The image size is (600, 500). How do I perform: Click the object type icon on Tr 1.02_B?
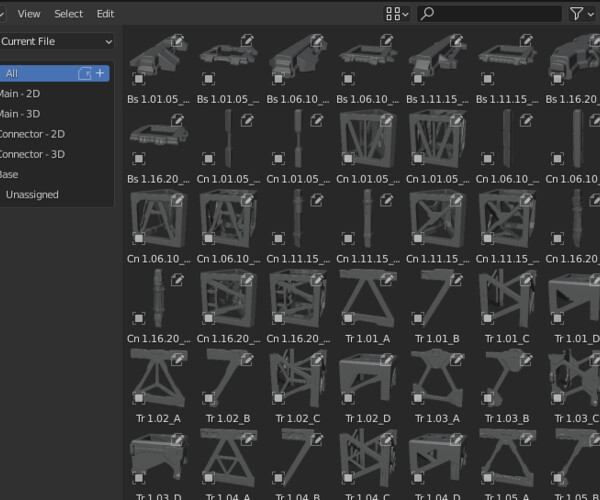(209, 398)
